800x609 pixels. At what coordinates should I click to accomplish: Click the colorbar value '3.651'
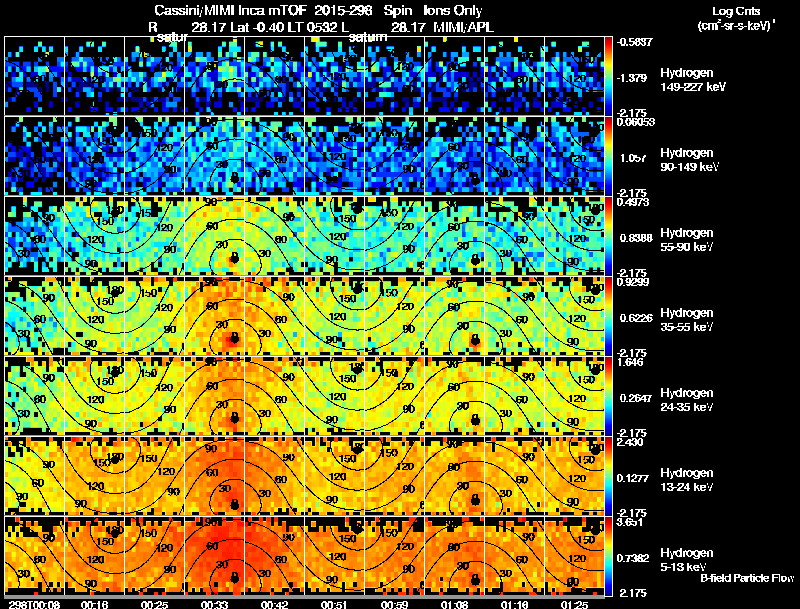pyautogui.click(x=630, y=522)
